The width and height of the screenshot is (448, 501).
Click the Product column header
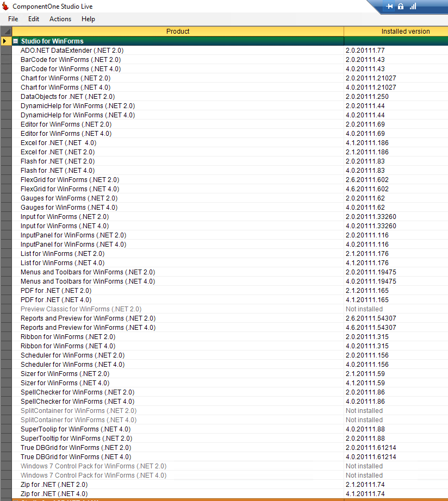(178, 32)
